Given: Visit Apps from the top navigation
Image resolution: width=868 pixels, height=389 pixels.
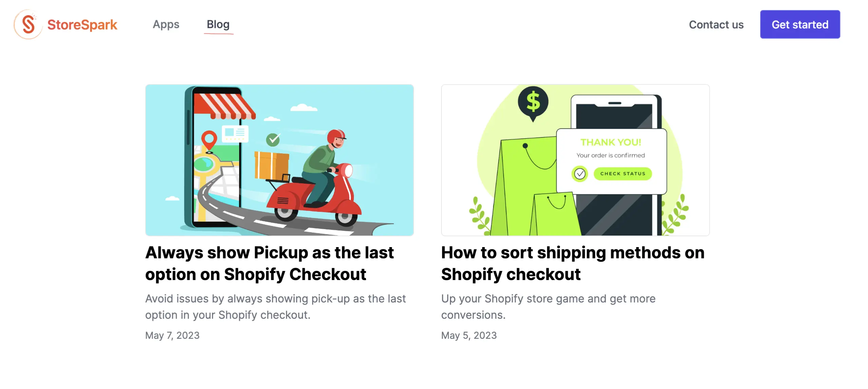Looking at the screenshot, I should [166, 24].
